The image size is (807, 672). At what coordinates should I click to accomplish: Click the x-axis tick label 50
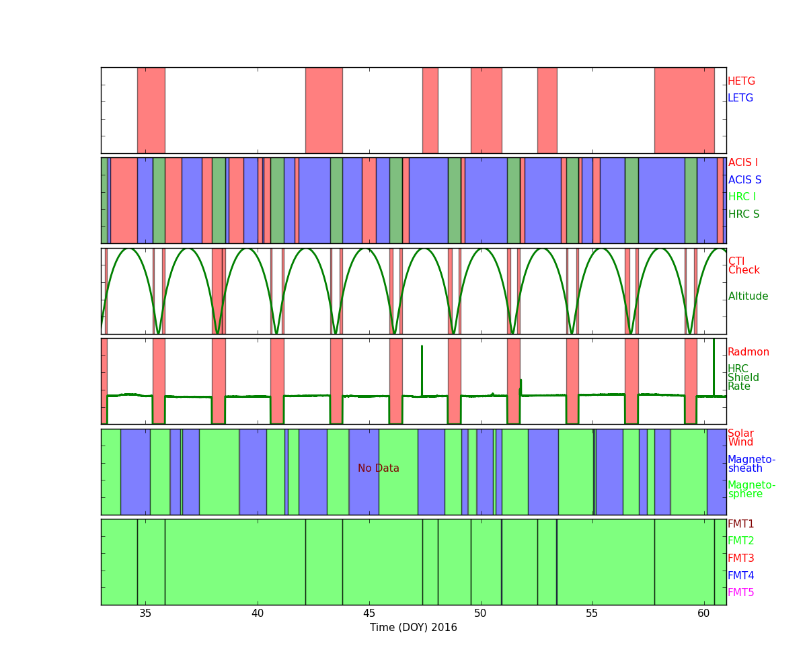pos(480,614)
